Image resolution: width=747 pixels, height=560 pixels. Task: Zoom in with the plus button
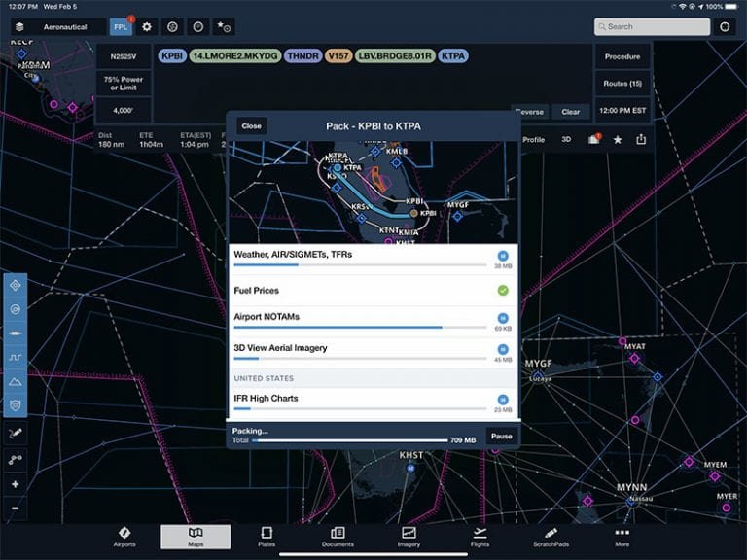coord(15,484)
